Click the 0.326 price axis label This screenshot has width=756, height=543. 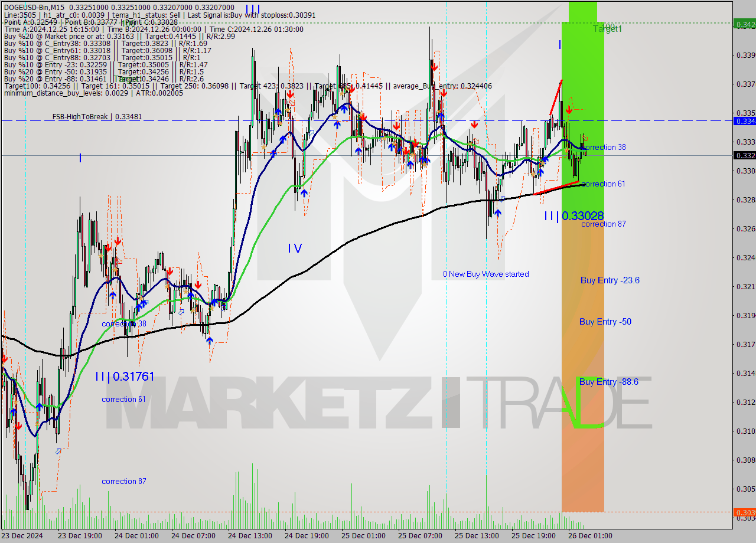(x=745, y=229)
